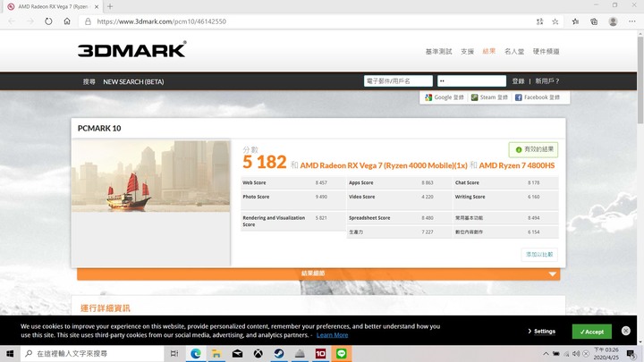Open cookie Settings
The width and height of the screenshot is (644, 362).
(x=542, y=332)
